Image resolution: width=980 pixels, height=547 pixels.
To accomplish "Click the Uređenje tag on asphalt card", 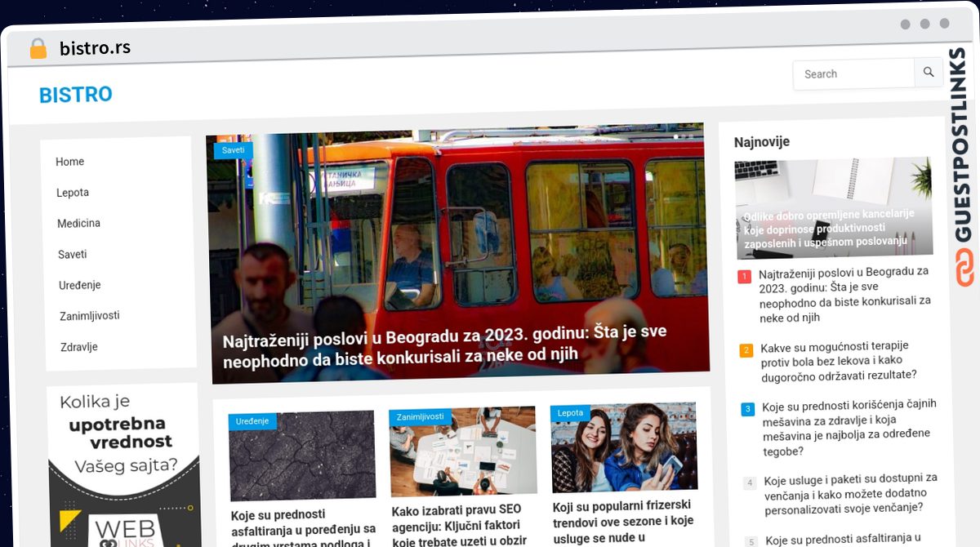I will pos(252,421).
